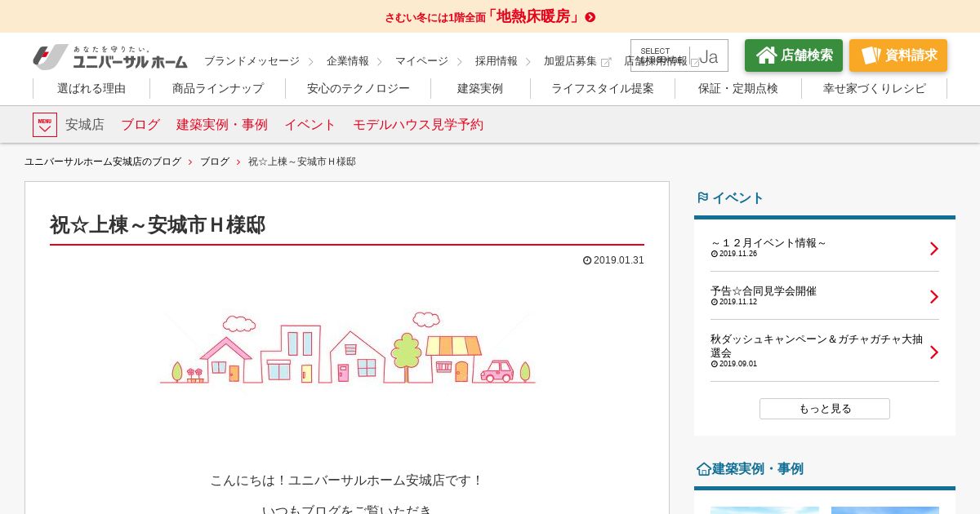Go to the ブログ breadcrumb link
Image resolution: width=980 pixels, height=514 pixels.
pyautogui.click(x=215, y=162)
